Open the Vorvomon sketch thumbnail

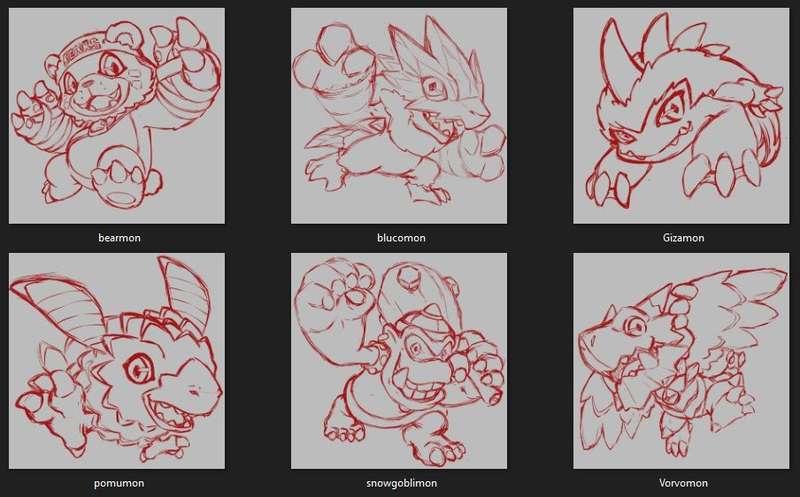[681, 361]
